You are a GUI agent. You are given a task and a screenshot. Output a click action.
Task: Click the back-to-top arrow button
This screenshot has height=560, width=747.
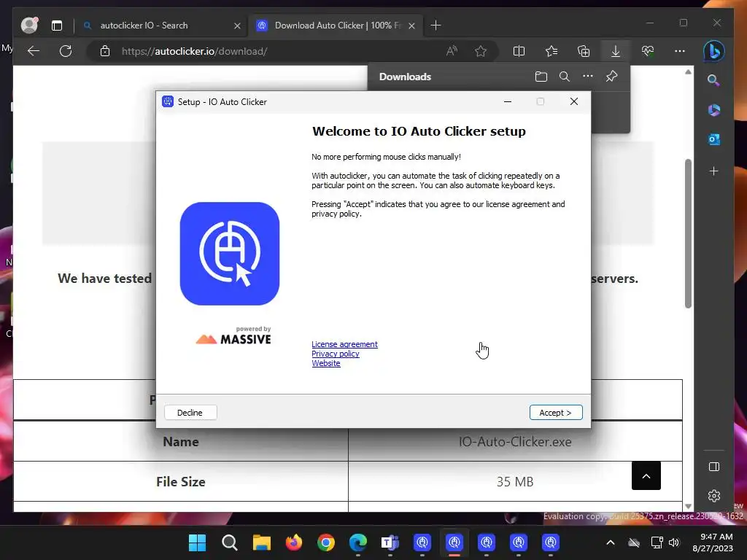(x=646, y=475)
